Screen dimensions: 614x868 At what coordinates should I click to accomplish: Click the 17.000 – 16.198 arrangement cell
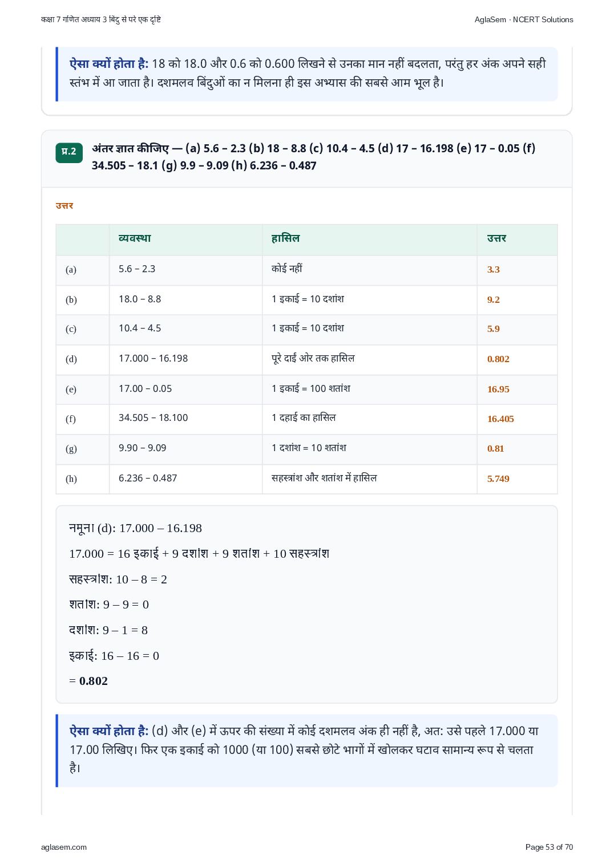coord(185,359)
